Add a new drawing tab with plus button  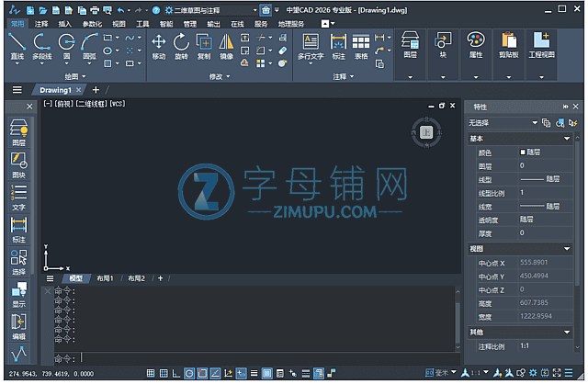click(x=95, y=90)
